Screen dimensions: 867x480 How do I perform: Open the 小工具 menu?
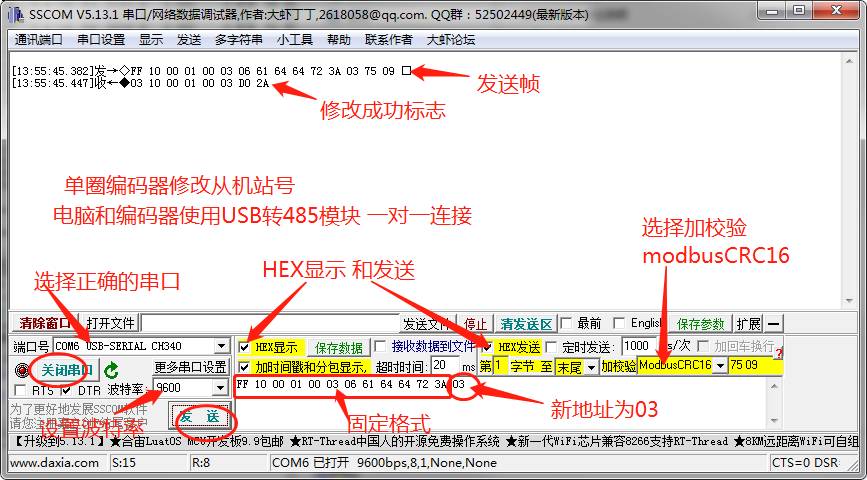pyautogui.click(x=295, y=40)
